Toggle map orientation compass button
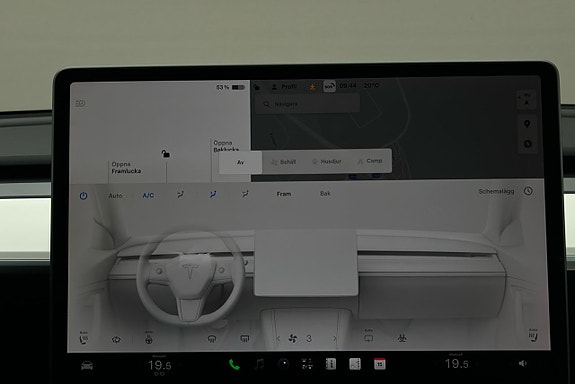This screenshot has height=384, width=575. pyautogui.click(x=527, y=101)
